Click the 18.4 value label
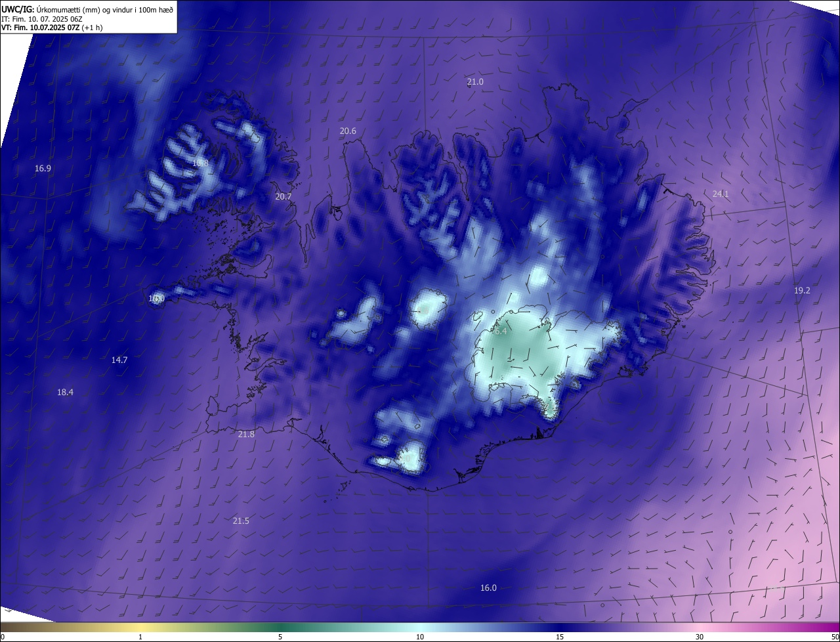Screen dimensions: 840x642 (x=65, y=392)
